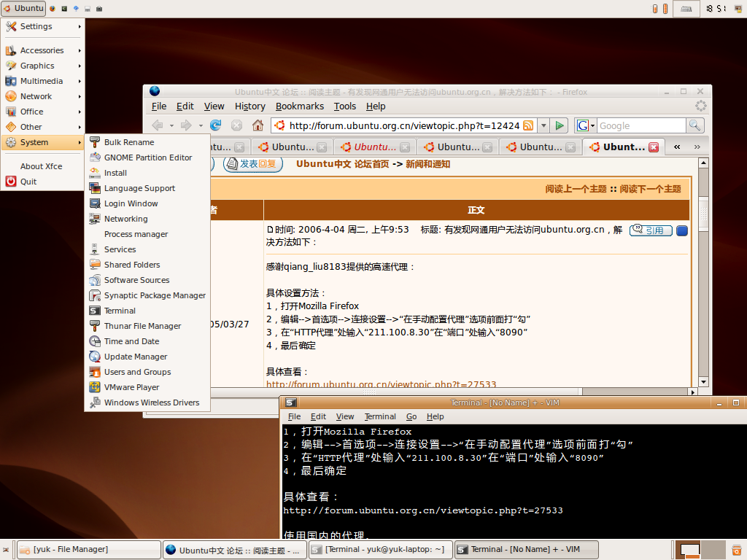
Task: Expand the Office submenu
Action: (x=42, y=112)
